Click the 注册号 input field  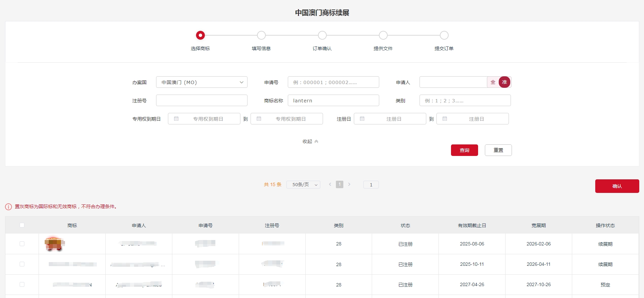click(x=202, y=100)
